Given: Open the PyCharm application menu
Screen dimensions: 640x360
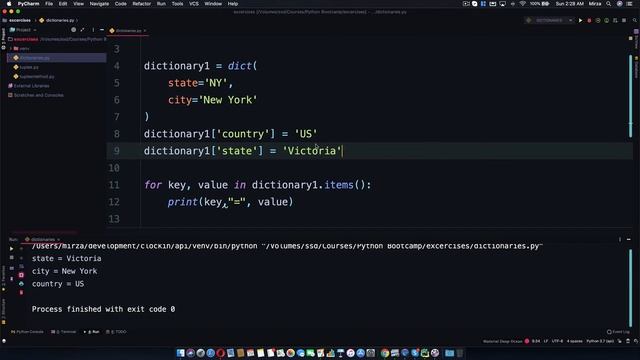Looking at the screenshot, I should pyautogui.click(x=28, y=4).
